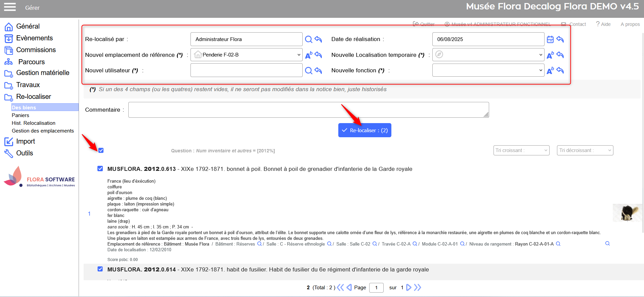
Task: Click magnifier after Rayon C-02-A-01-A
Action: pyautogui.click(x=558, y=244)
